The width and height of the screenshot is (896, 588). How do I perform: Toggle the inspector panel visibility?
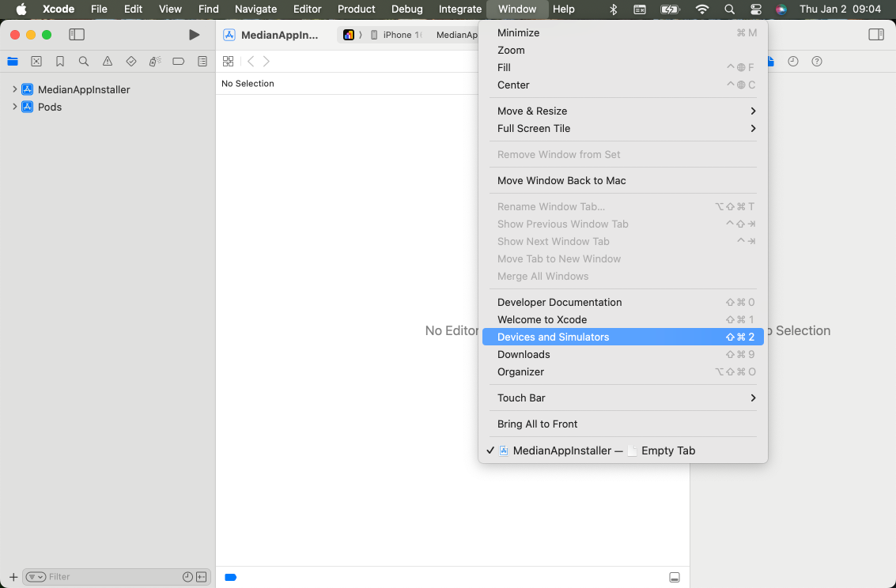(875, 34)
